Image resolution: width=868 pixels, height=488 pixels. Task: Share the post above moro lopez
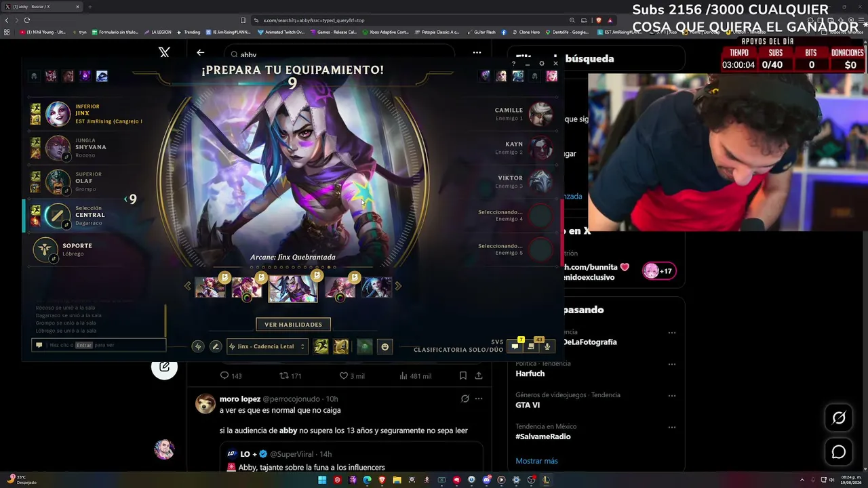click(x=479, y=375)
